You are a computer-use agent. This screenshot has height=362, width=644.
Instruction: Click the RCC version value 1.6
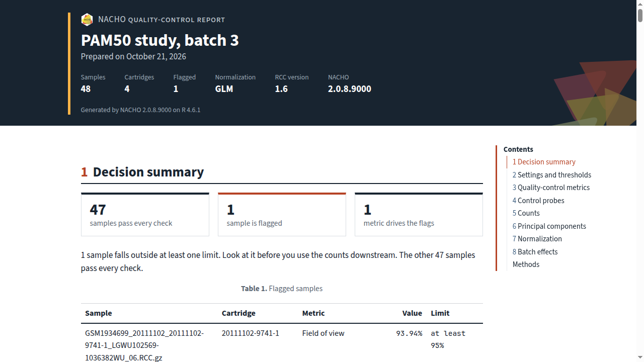pyautogui.click(x=281, y=89)
